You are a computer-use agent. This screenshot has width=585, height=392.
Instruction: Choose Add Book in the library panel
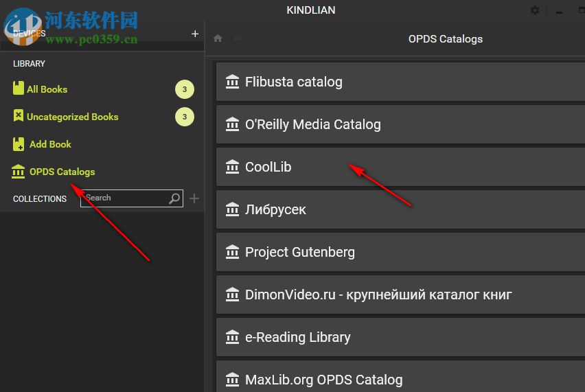(x=50, y=144)
